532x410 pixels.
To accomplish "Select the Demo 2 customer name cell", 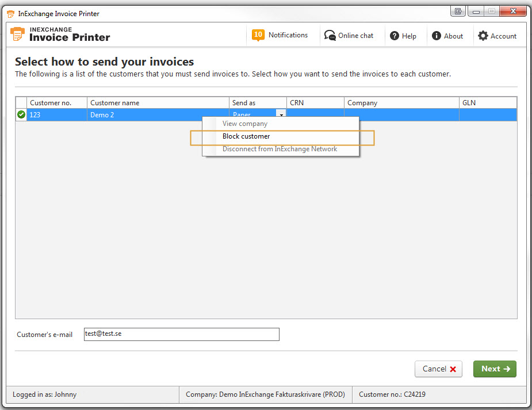I will click(x=158, y=114).
